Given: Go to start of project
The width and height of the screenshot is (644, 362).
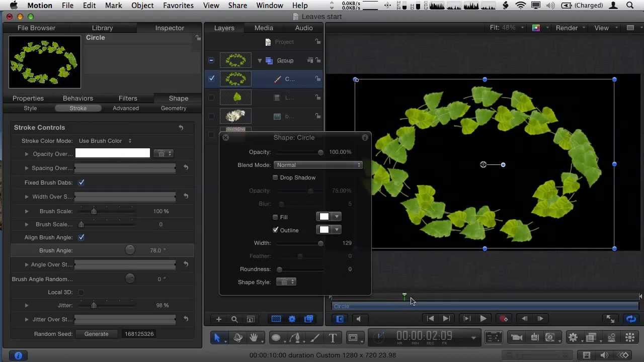Looking at the screenshot, I should pyautogui.click(x=430, y=319).
